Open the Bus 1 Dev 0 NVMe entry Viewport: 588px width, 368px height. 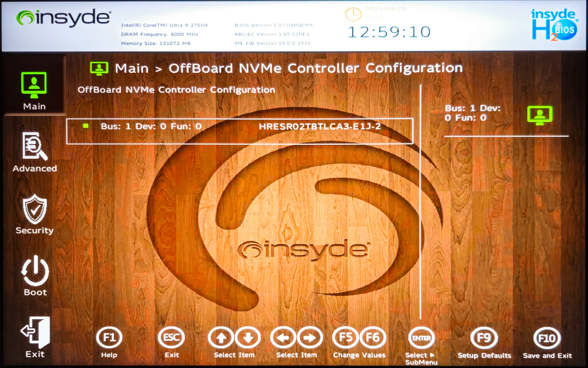(x=151, y=127)
